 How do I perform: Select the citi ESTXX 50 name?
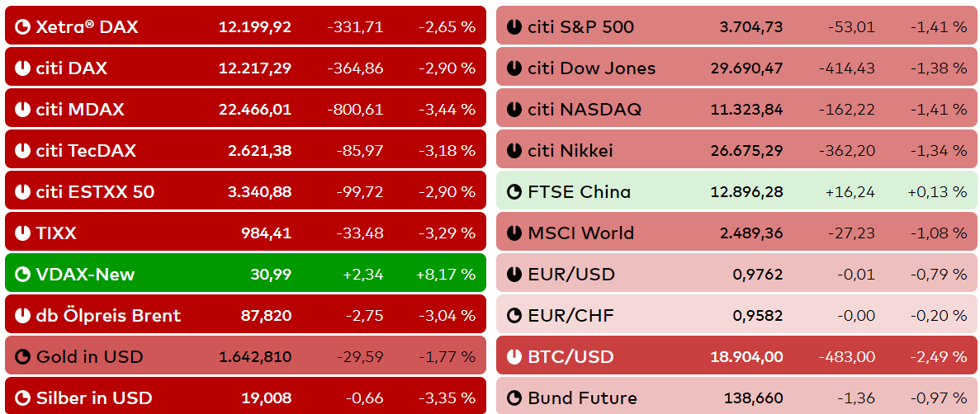click(95, 192)
